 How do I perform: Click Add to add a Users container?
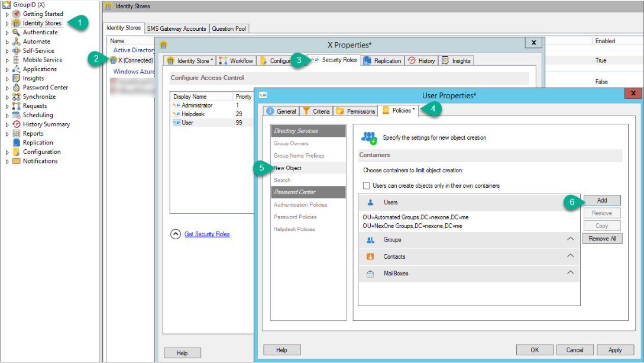point(602,200)
